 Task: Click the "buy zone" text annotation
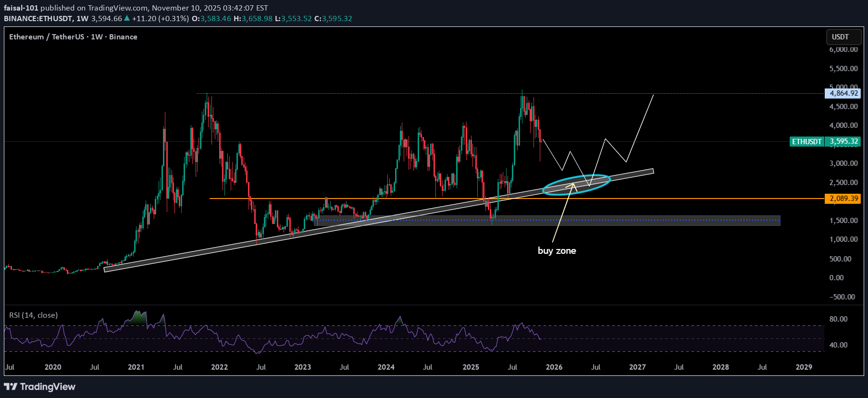[557, 251]
